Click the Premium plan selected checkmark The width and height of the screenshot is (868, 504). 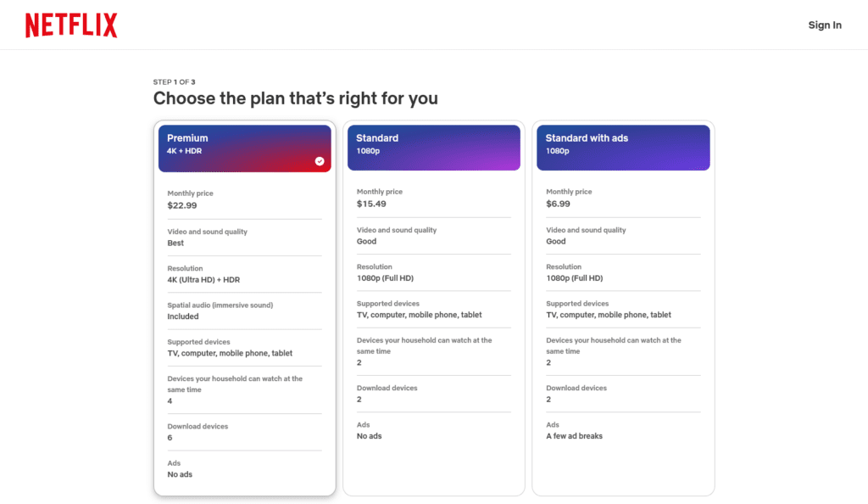pyautogui.click(x=320, y=161)
